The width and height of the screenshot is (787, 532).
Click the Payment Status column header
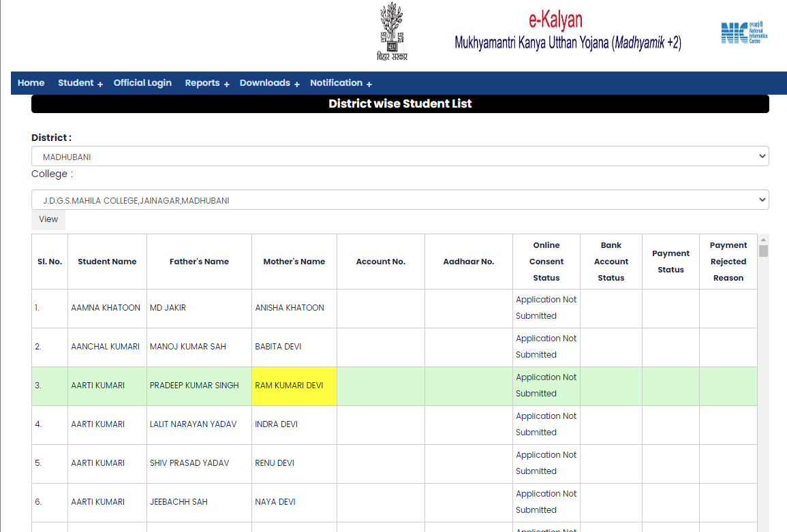[x=670, y=262]
